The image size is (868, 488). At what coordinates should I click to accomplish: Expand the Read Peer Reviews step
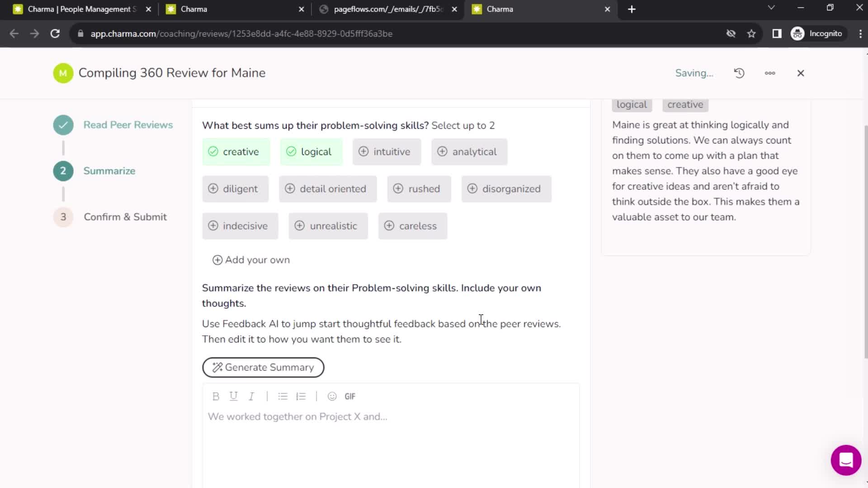coord(127,124)
